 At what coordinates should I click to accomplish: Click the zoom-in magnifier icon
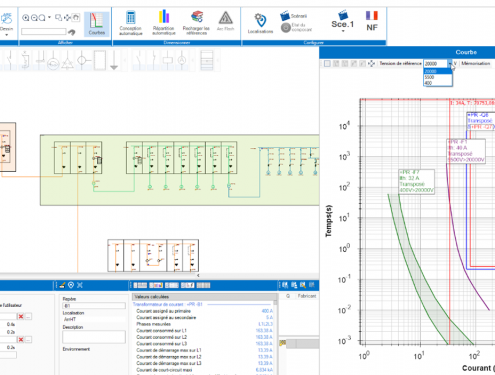click(26, 18)
